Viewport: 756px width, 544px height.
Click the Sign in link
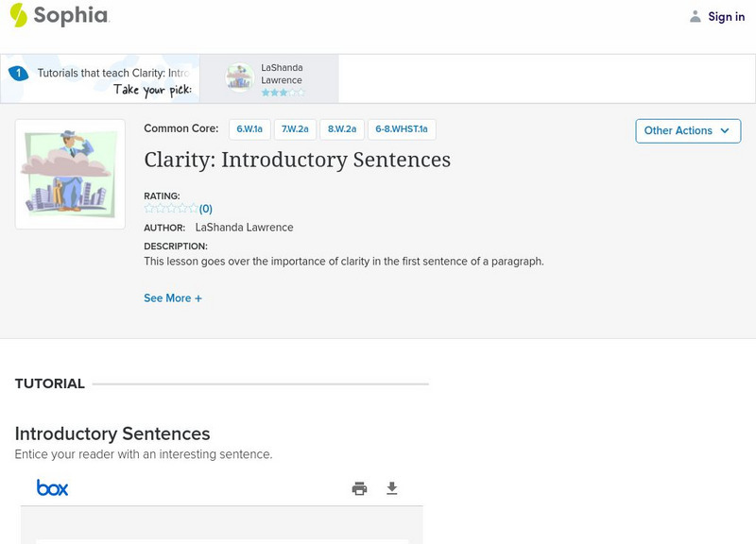click(726, 16)
